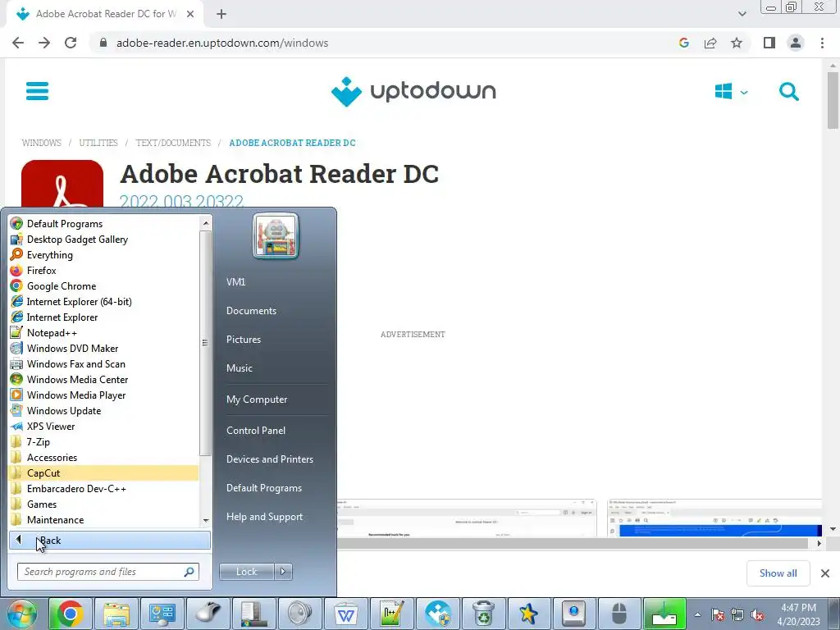Click the Lock button
The width and height of the screenshot is (840, 630).
246,572
